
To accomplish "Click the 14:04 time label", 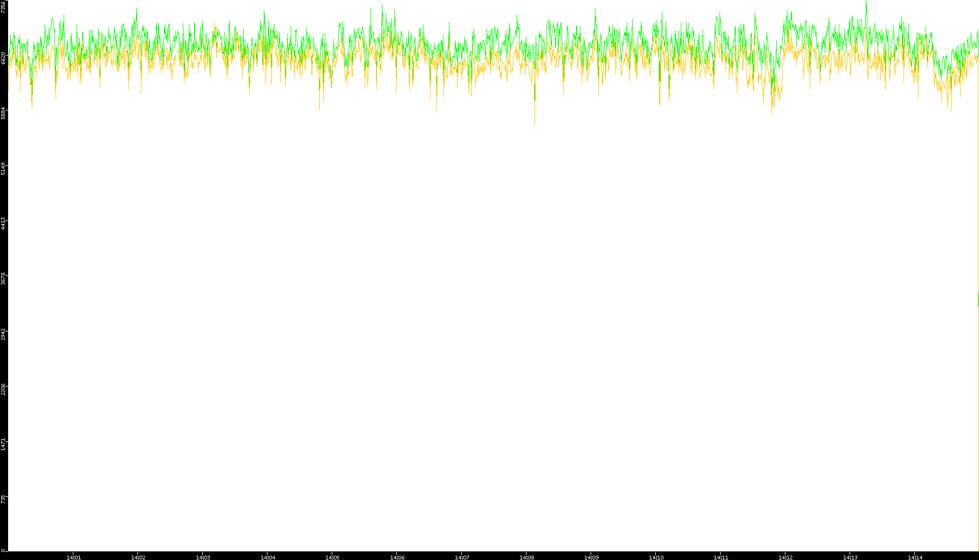I will (x=268, y=557).
